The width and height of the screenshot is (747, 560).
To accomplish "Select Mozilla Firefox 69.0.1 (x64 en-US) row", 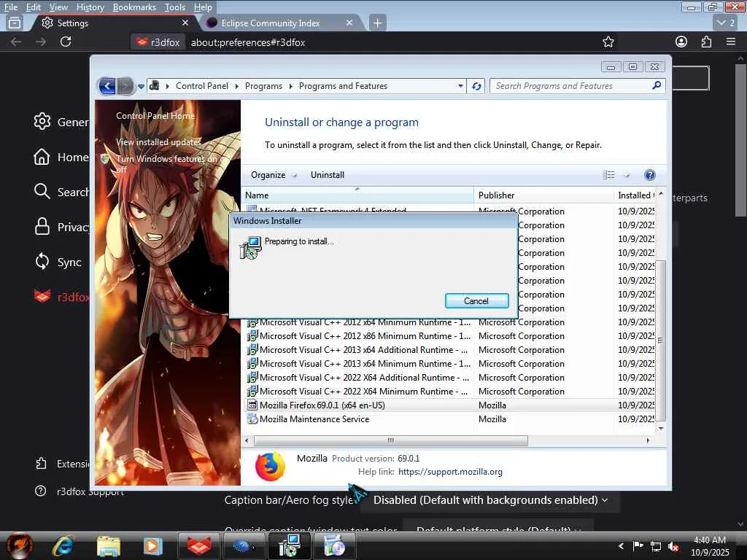I will (x=450, y=405).
